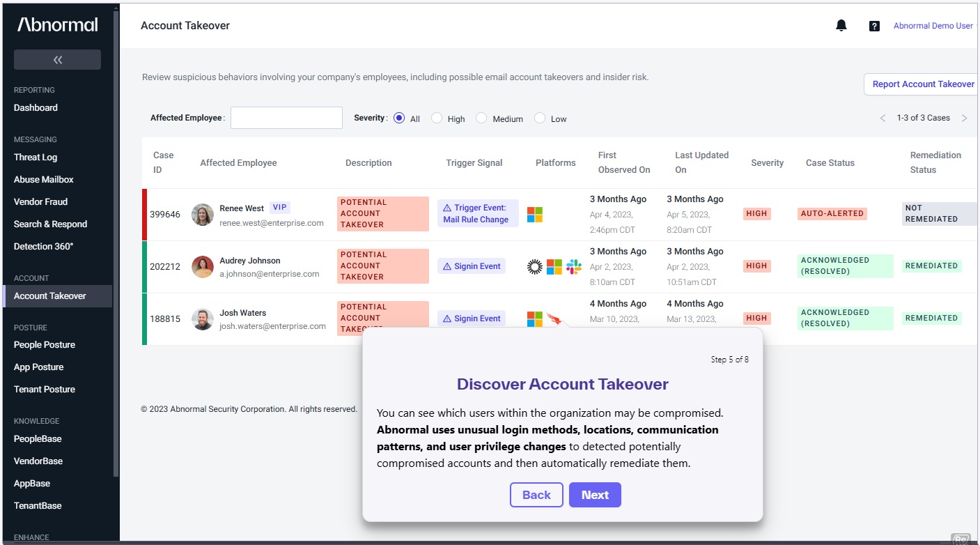Viewport: 980px width, 545px height.
Task: Click the Microsoft logo in Renee West's row
Action: point(534,214)
